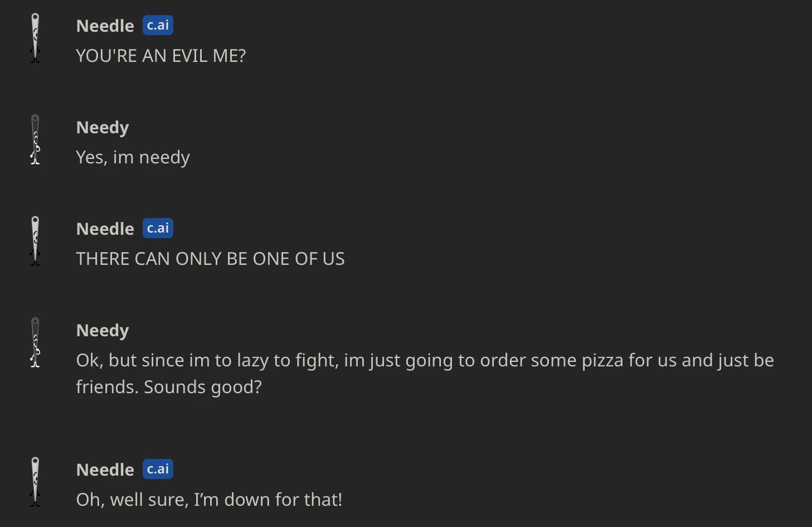Click the Needle name above "Oh, well sure"
The image size is (812, 527).
click(x=105, y=470)
